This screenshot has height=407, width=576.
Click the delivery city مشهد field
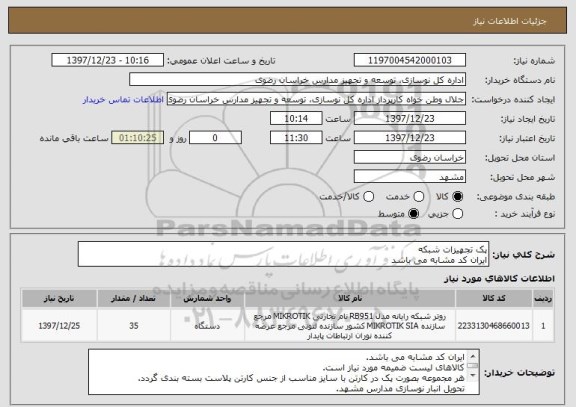(410, 177)
